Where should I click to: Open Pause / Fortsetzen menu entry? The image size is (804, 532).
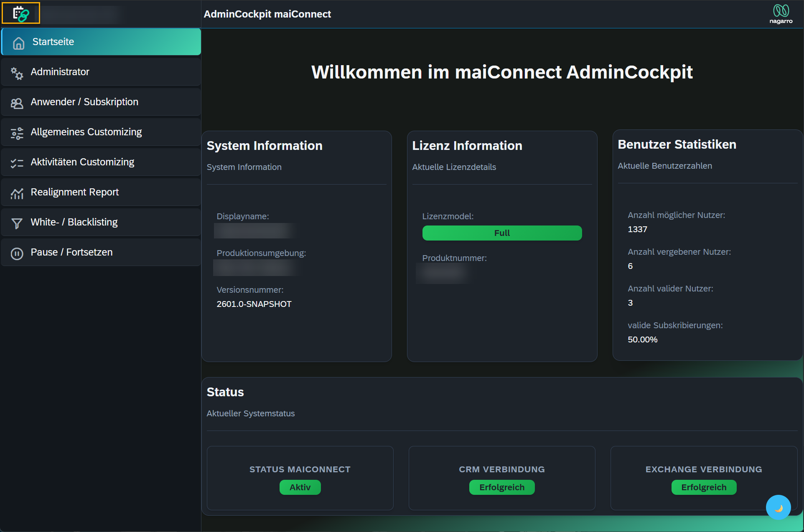pos(71,252)
